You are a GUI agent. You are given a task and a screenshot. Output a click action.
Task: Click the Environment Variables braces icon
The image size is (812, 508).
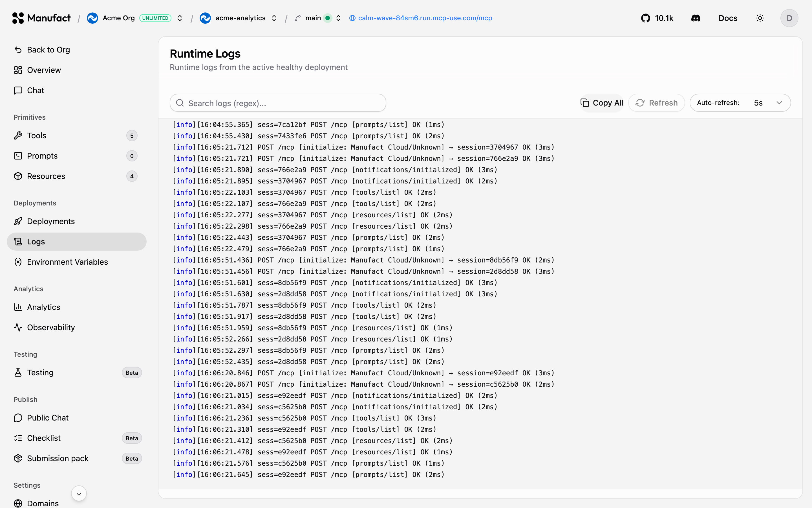pos(18,262)
